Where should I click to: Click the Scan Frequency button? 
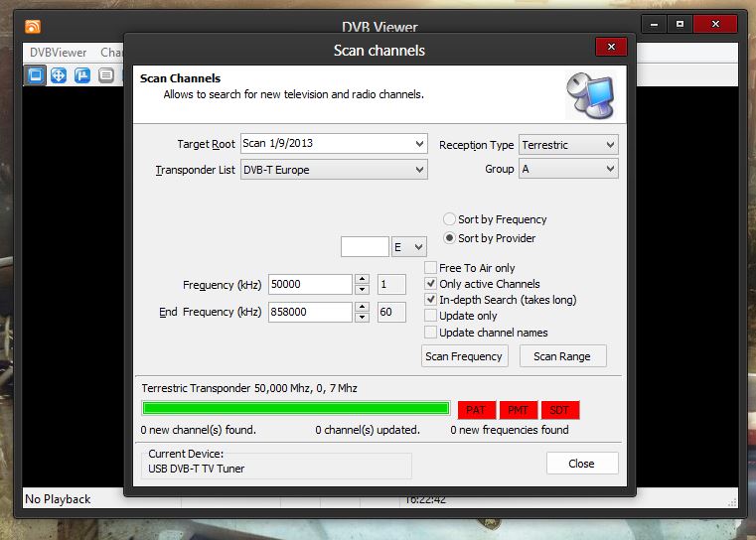click(464, 356)
